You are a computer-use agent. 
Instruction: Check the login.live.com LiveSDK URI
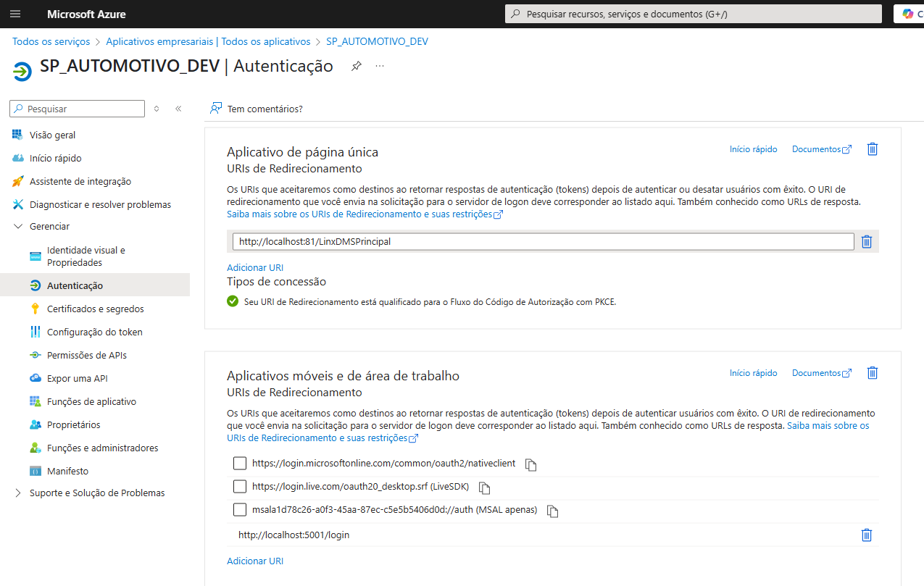click(x=240, y=487)
